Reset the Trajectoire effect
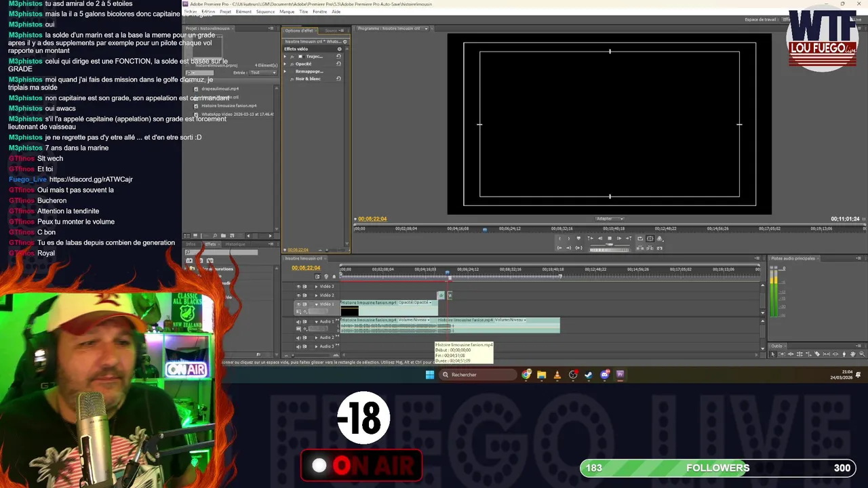Viewport: 868px width, 488px height. [x=338, y=56]
